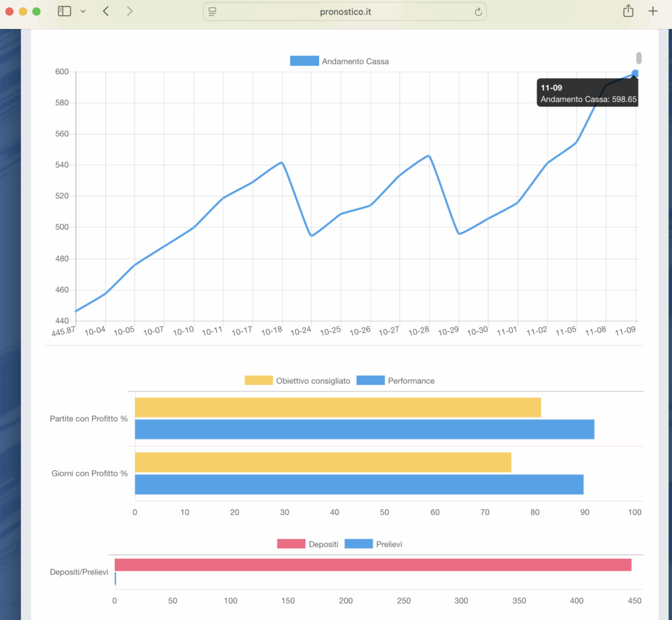Click the blue Giorni con Profitto bar

358,485
